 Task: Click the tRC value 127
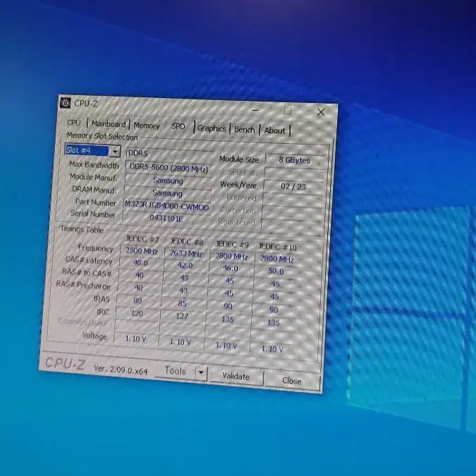[182, 316]
